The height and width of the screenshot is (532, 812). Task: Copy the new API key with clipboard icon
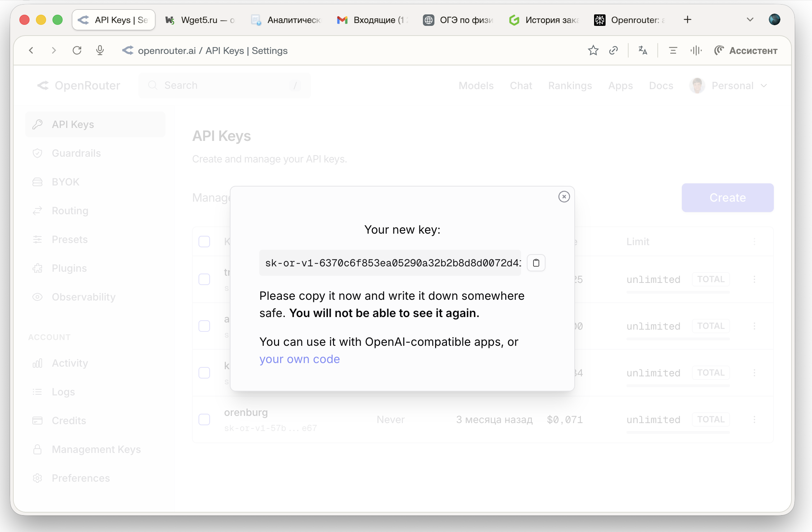point(536,263)
